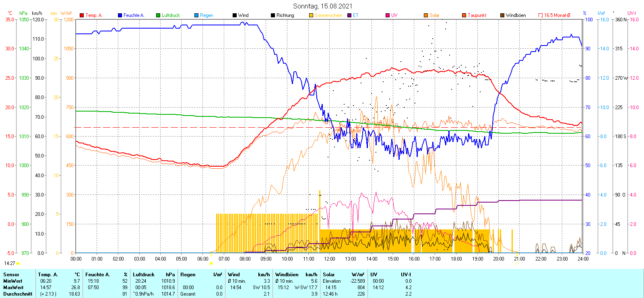Click the chart title Sonntag, 15.08.2021

[x=322, y=6]
